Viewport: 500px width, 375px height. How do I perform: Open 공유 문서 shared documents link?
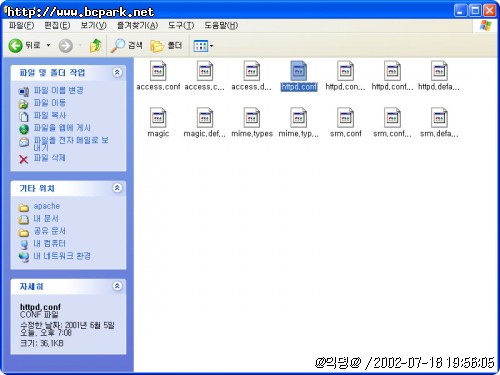point(50,231)
